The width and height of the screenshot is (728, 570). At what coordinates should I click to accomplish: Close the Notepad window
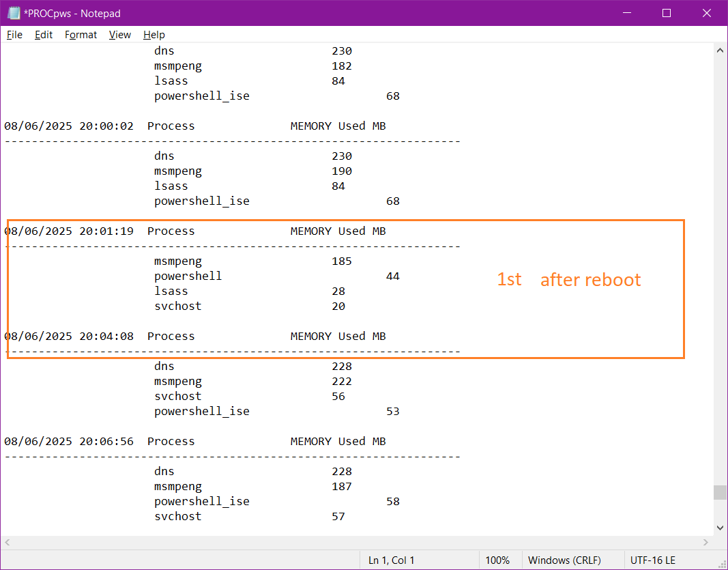pos(707,13)
